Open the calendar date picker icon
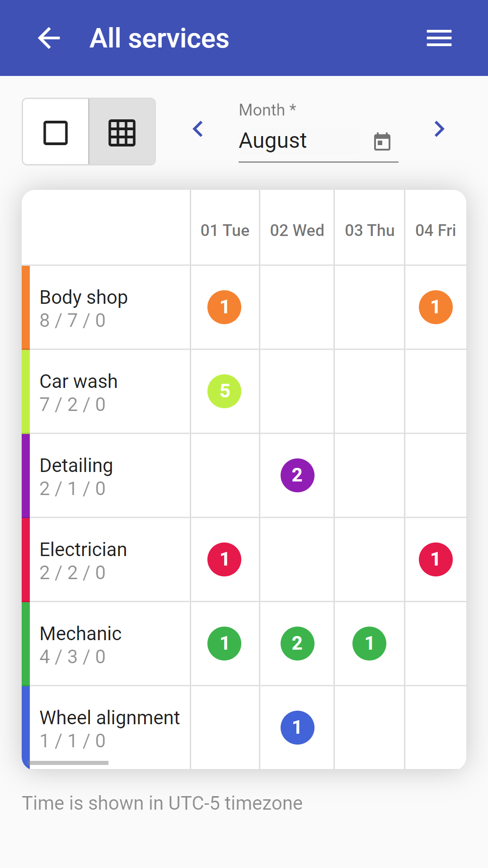The height and width of the screenshot is (868, 488). [382, 142]
